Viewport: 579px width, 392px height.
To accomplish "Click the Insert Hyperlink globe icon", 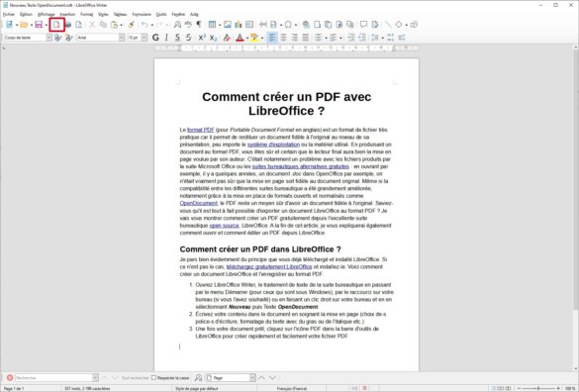I will pyautogui.click(x=306, y=25).
